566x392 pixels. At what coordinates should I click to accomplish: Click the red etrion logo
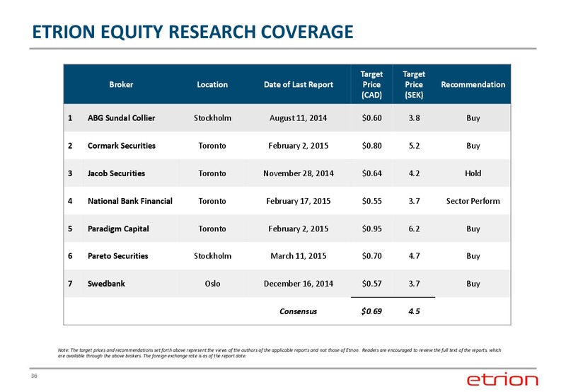coord(502,379)
